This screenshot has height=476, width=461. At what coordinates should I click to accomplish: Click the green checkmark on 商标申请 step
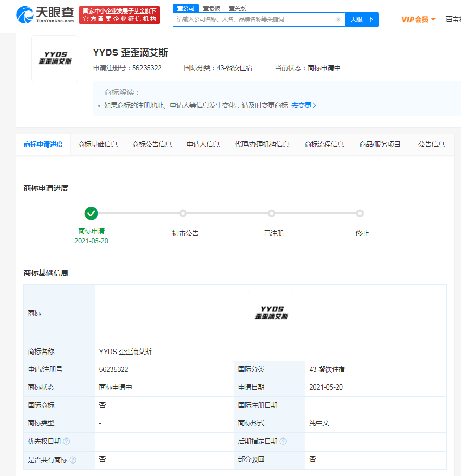[x=92, y=214]
